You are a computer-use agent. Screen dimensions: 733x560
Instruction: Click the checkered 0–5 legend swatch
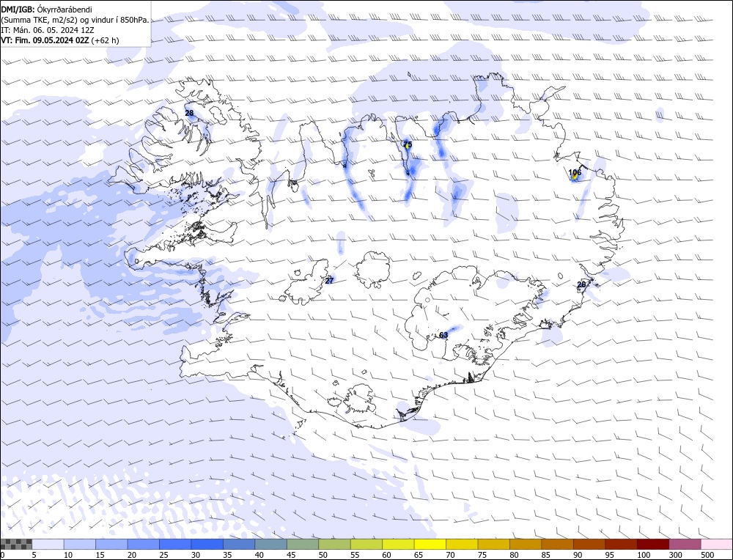[16, 544]
